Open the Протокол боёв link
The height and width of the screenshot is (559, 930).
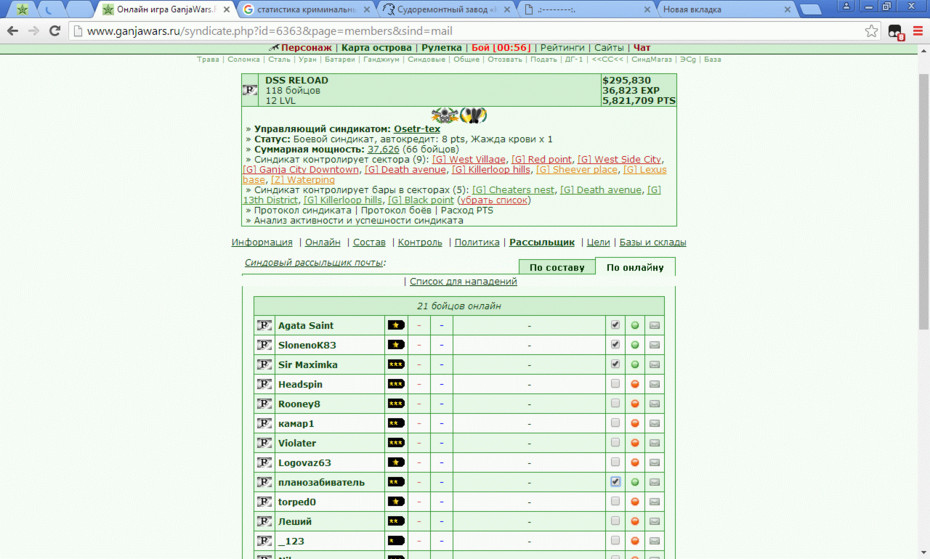tap(396, 210)
